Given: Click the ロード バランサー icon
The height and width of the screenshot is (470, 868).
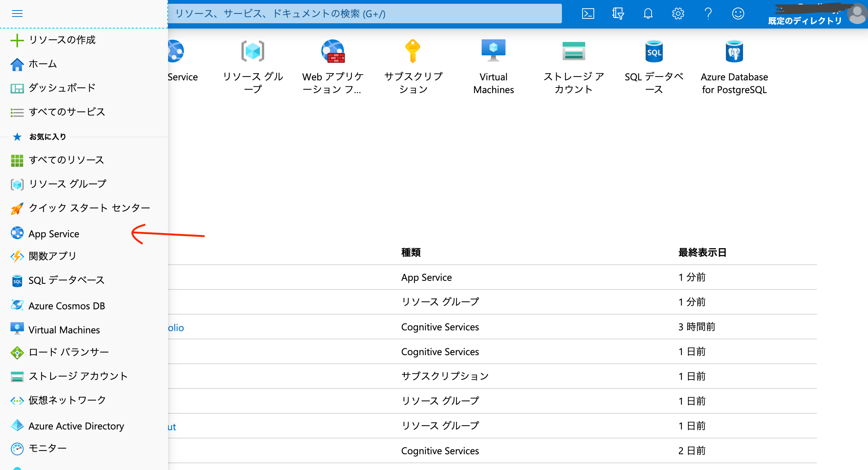Looking at the screenshot, I should click(17, 352).
